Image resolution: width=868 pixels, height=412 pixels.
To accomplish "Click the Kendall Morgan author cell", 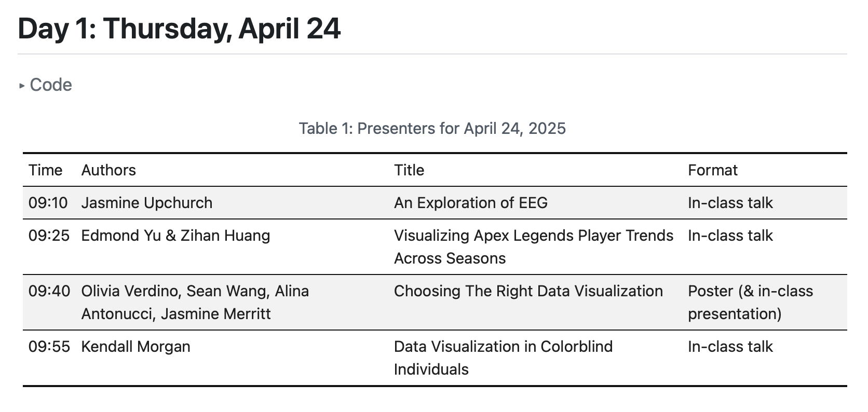I will [x=135, y=347].
